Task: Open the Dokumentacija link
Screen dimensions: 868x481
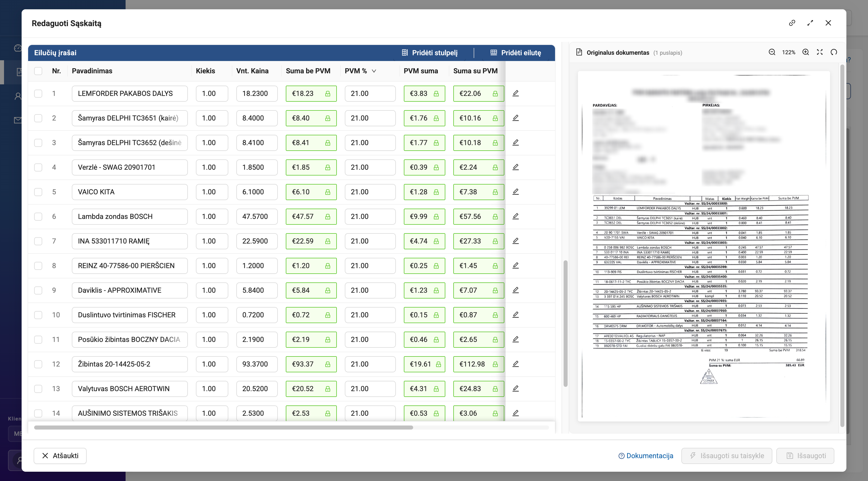Action: click(646, 456)
